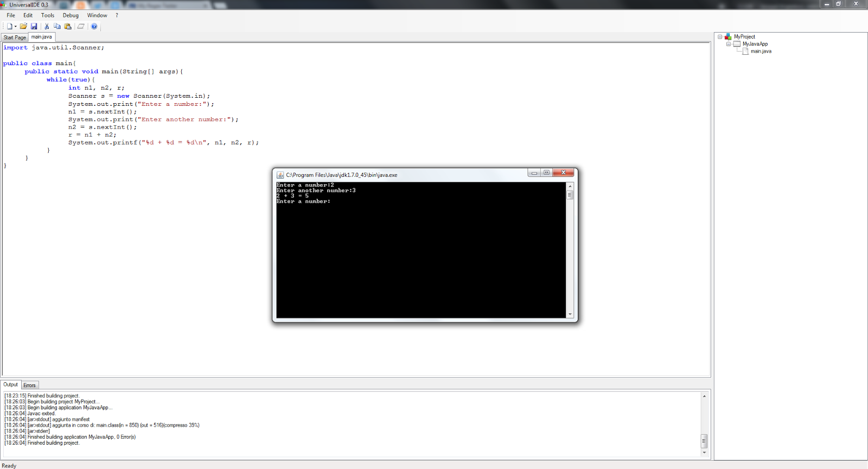The width and height of the screenshot is (868, 469).
Task: Click the UniversalIDE title bar app icon
Action: (4, 4)
